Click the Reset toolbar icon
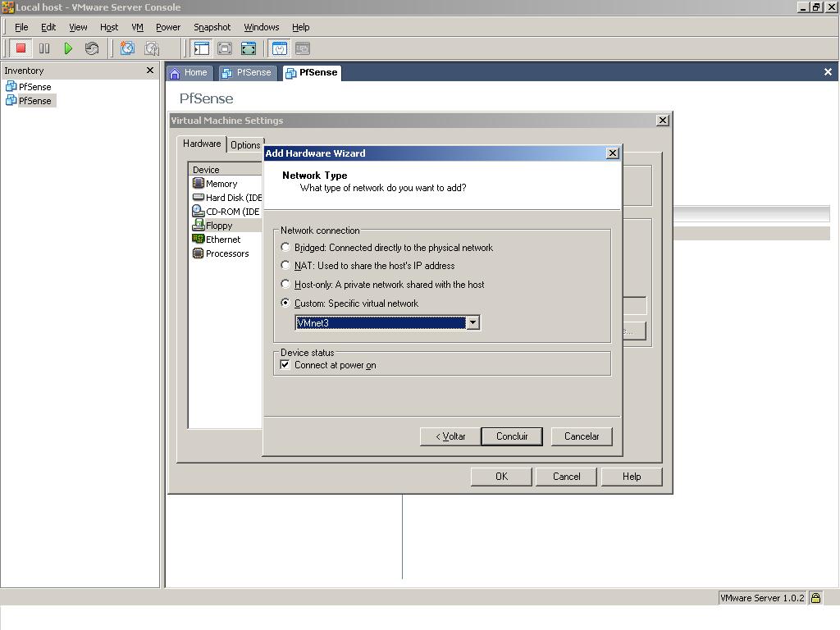 pos(92,48)
